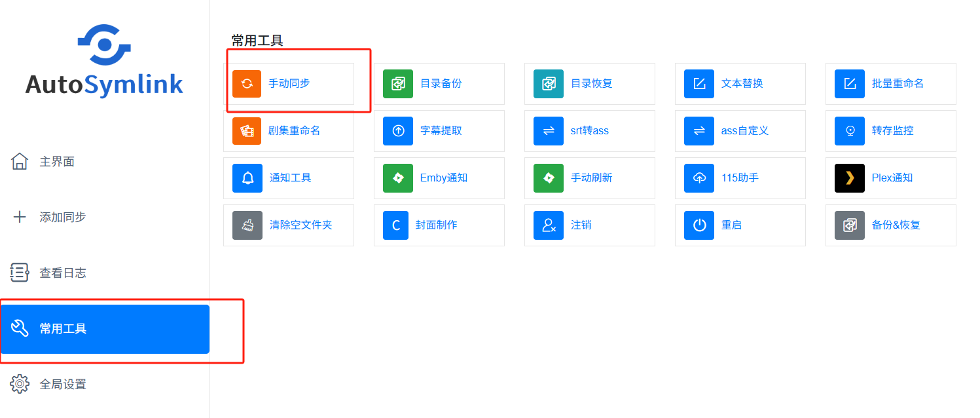Open the 批量重命名 link
980x418 pixels.
[x=898, y=84]
